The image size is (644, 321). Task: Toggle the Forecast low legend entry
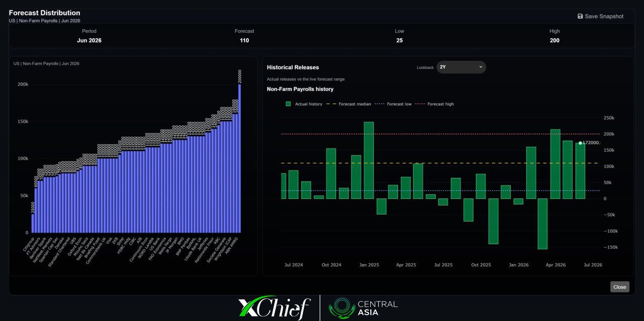[393, 104]
